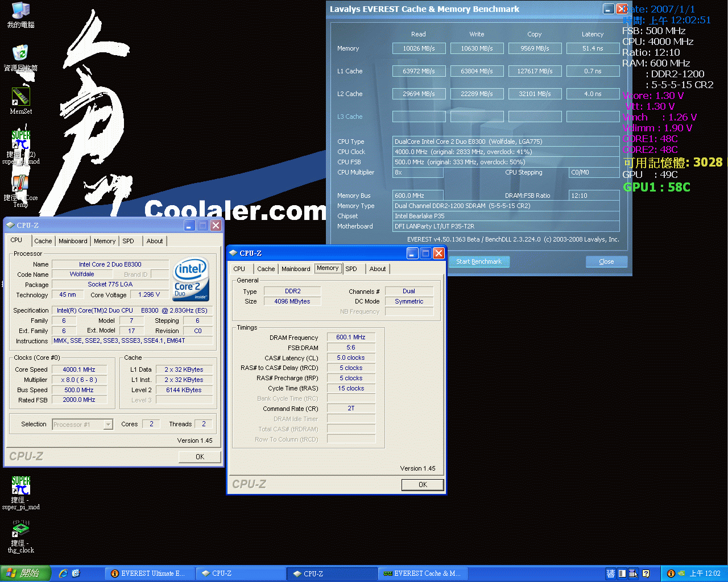Image resolution: width=728 pixels, height=582 pixels.
Task: Click the language bar help question-mark icon
Action: (646, 573)
